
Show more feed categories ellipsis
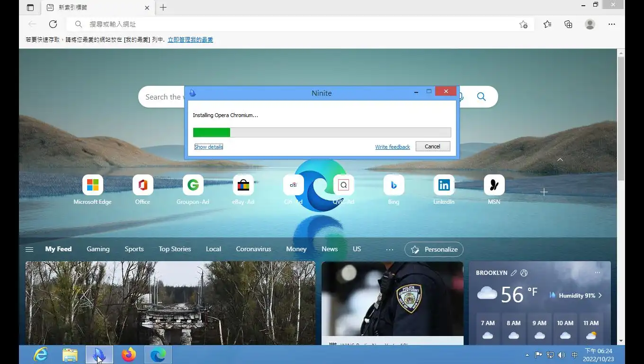pyautogui.click(x=390, y=249)
